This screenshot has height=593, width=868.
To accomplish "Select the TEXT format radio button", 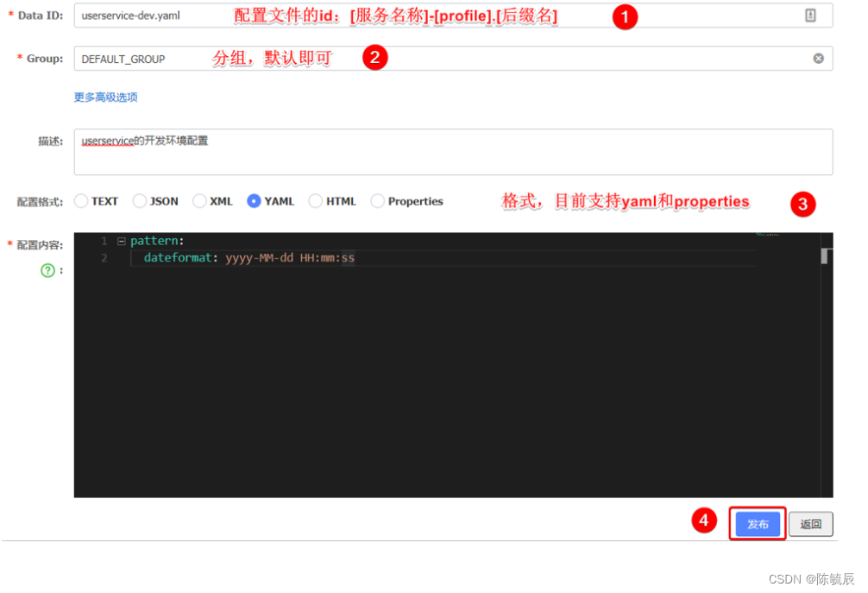I will tap(81, 201).
